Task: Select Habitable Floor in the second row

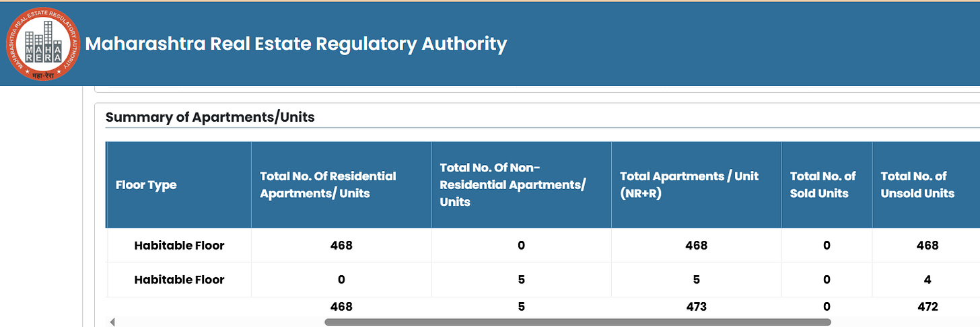Action: [x=179, y=280]
